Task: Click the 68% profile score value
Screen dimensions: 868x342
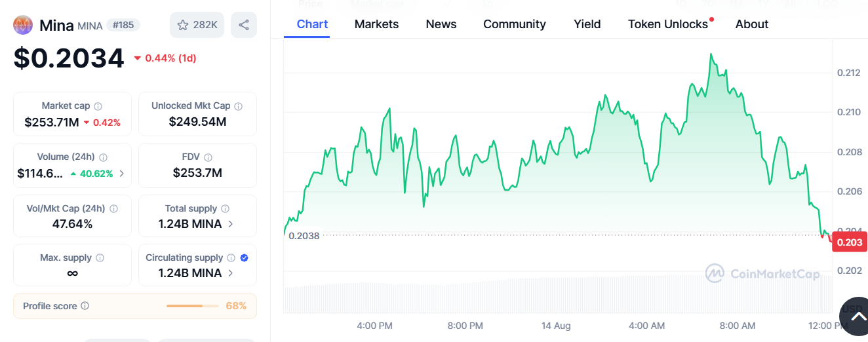Action: pyautogui.click(x=236, y=306)
